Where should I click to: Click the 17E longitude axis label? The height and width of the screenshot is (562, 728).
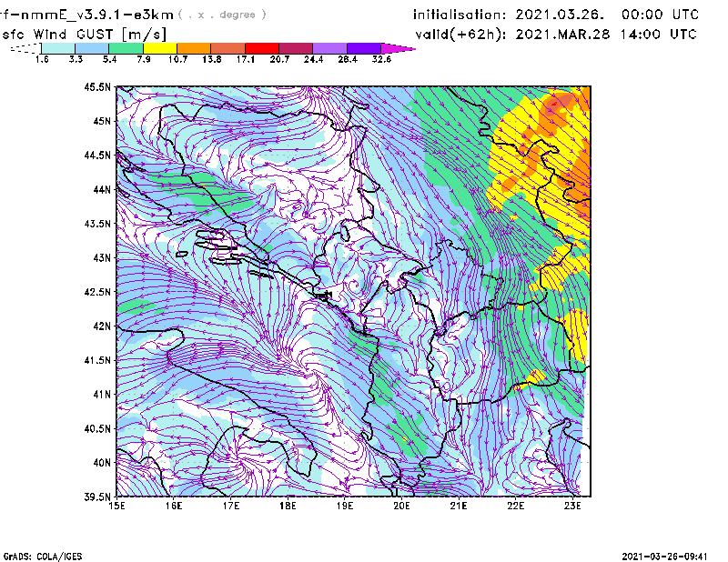pyautogui.click(x=231, y=506)
